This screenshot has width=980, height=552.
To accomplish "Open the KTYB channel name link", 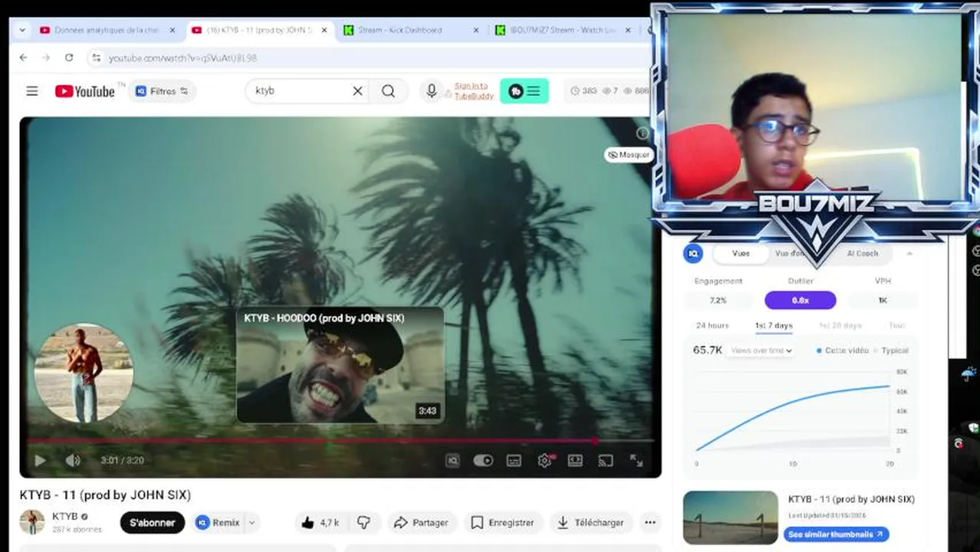I will [x=65, y=517].
